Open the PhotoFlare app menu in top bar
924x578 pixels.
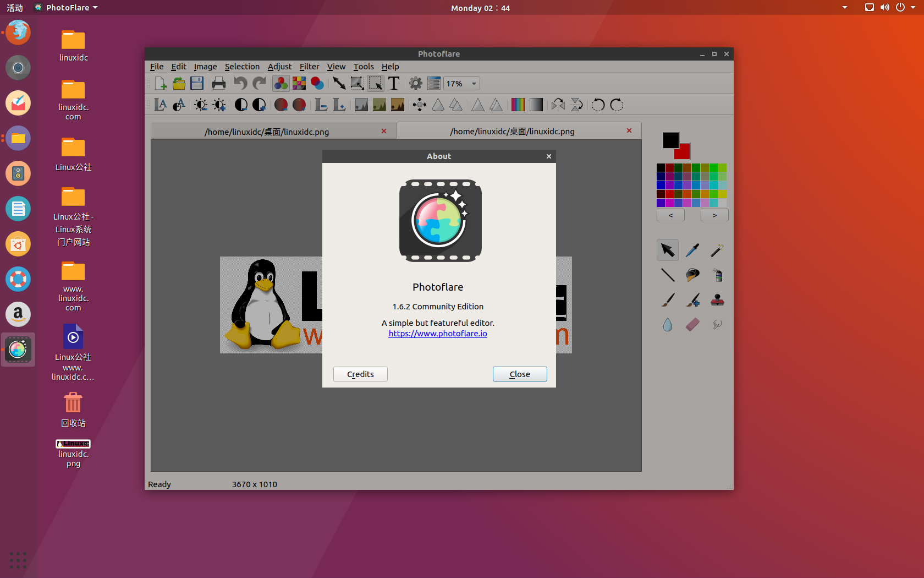[x=66, y=8]
